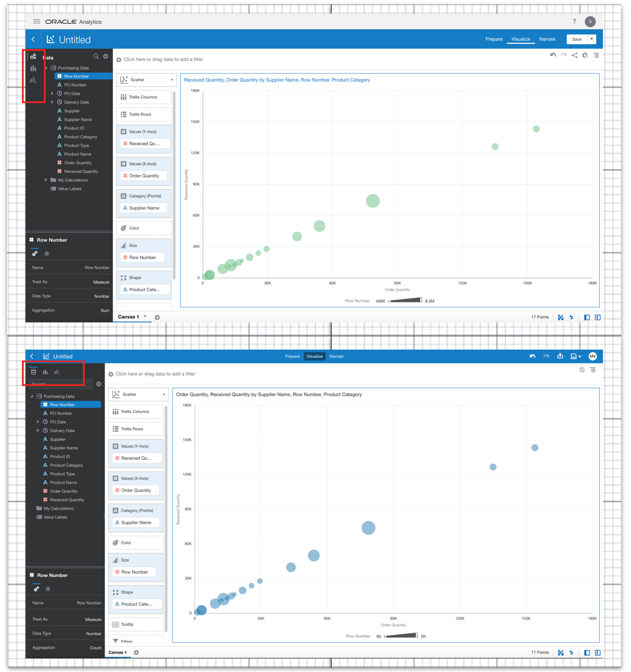Open canvas menu icon in top window

596,55
